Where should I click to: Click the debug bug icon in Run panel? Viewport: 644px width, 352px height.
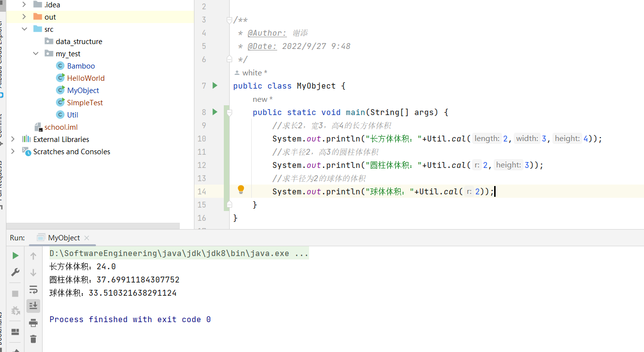click(15, 310)
